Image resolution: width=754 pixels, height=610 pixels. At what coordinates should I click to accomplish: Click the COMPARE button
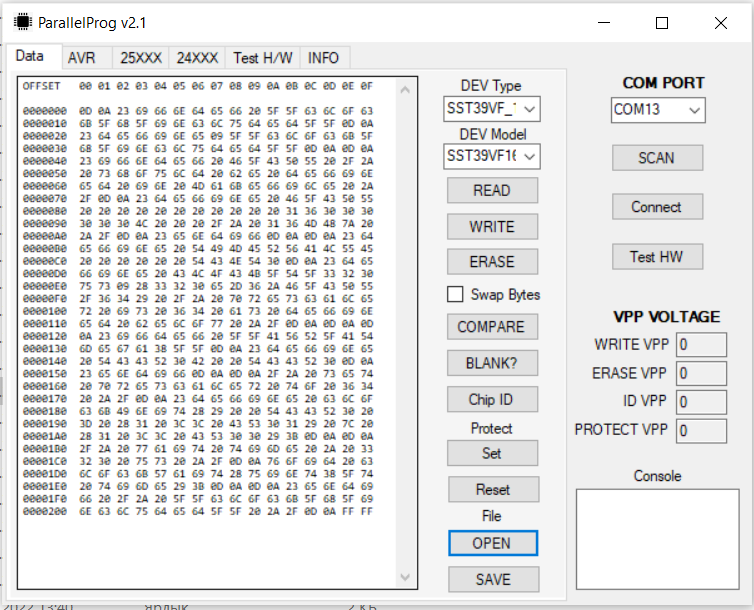click(x=492, y=327)
